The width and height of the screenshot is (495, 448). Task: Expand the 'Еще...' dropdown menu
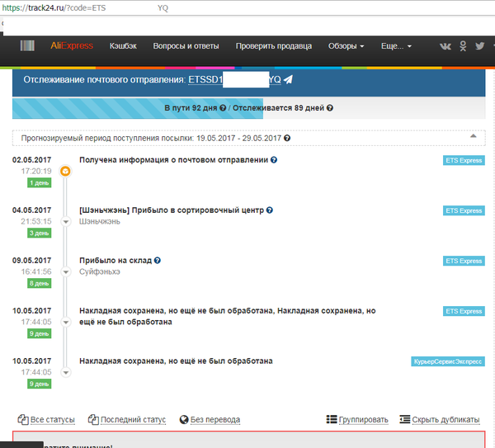396,46
